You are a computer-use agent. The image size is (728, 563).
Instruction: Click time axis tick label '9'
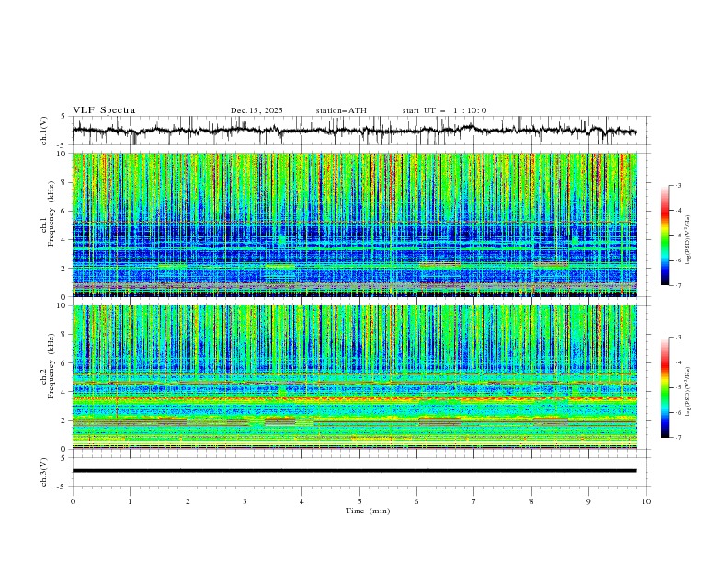pos(588,501)
